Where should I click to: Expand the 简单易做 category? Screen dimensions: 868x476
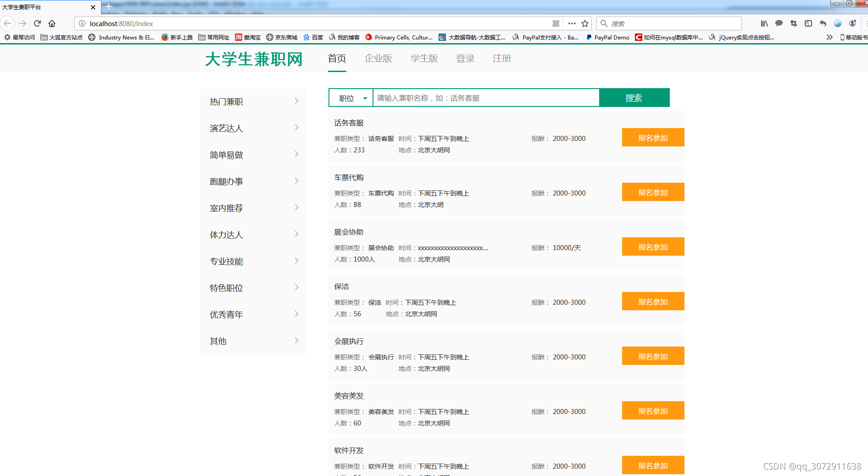tap(253, 155)
